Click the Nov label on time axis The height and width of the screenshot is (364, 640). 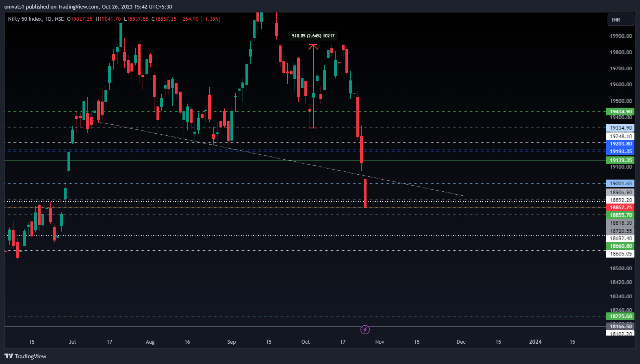coord(380,342)
